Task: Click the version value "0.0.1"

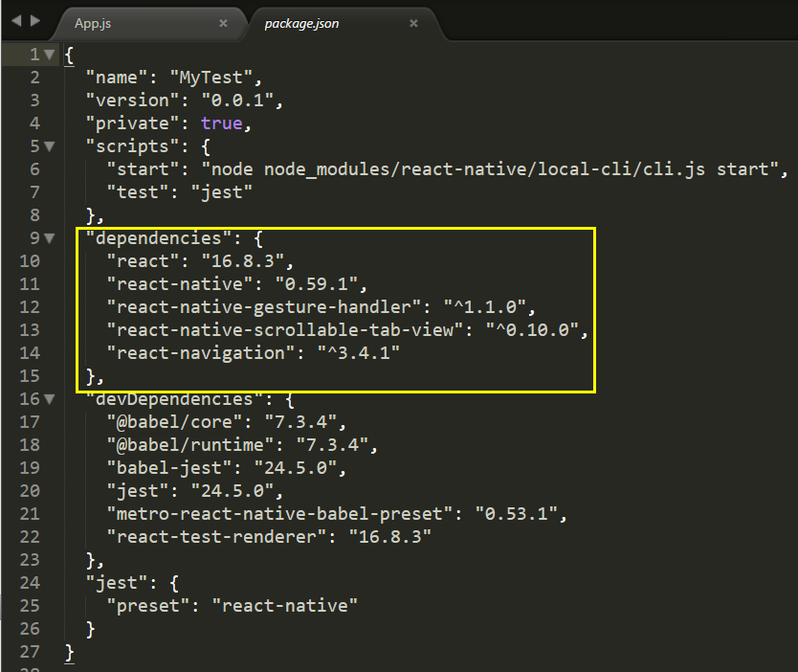Action: [237, 101]
